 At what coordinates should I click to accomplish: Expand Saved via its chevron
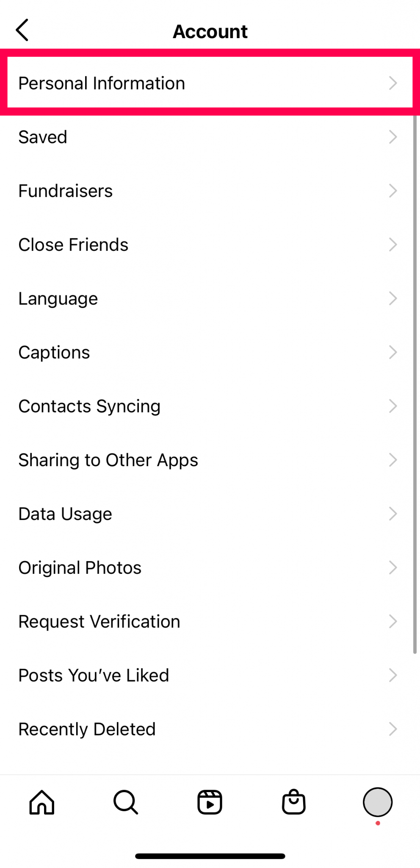(393, 136)
